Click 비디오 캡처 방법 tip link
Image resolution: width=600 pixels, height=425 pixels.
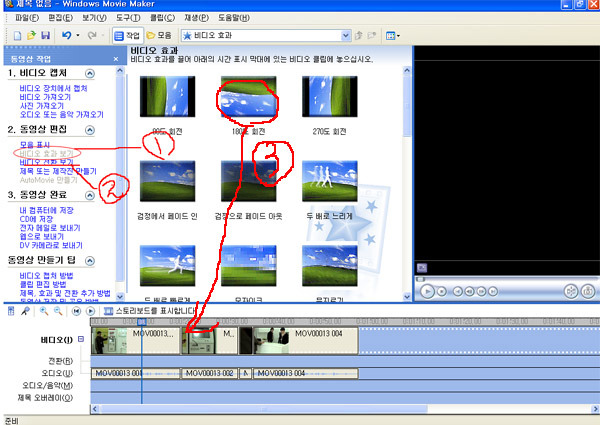coord(46,275)
